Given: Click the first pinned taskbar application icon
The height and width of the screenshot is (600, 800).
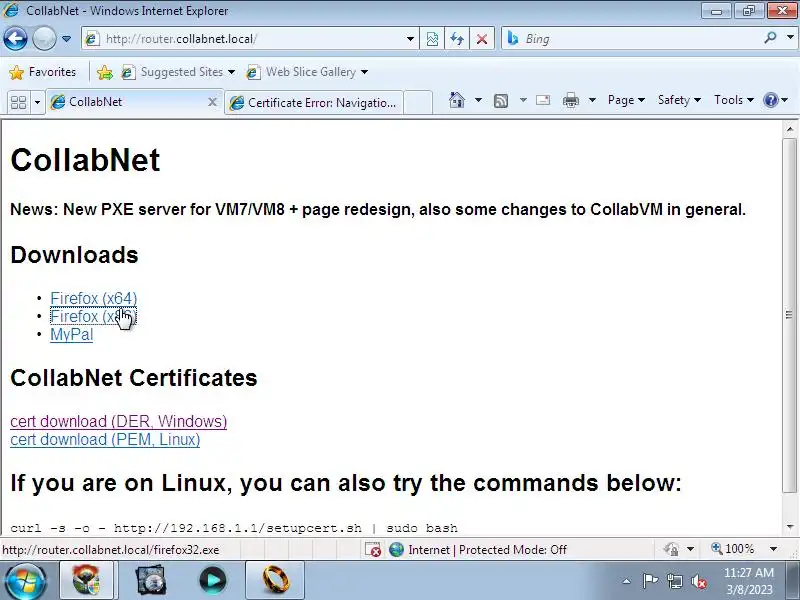Looking at the screenshot, I should click(86, 580).
